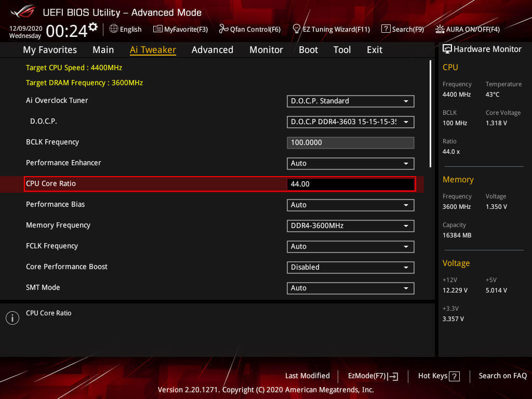Open the FCLK Frequency dropdown
The width and height of the screenshot is (532, 399).
[351, 247]
